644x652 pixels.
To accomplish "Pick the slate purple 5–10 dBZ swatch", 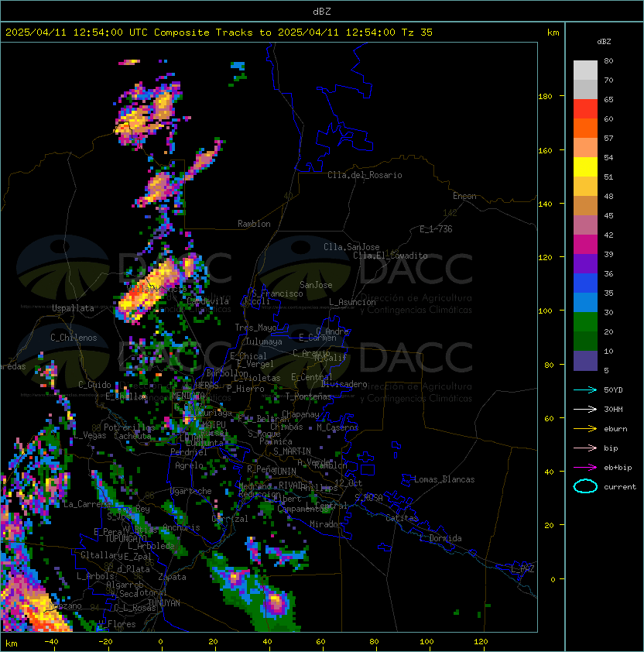I will (585, 361).
